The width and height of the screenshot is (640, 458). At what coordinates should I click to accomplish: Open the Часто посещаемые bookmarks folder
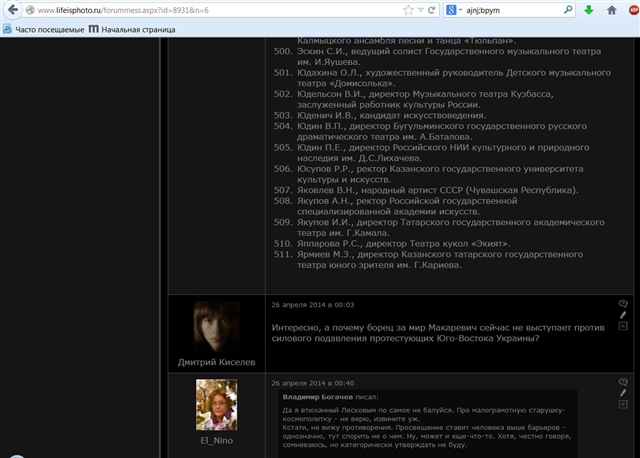pos(43,28)
